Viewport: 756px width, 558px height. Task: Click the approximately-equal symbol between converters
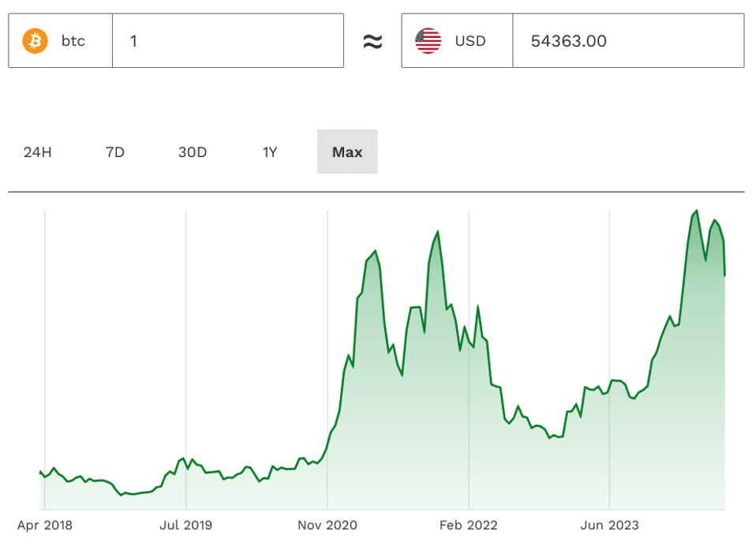coord(372,42)
